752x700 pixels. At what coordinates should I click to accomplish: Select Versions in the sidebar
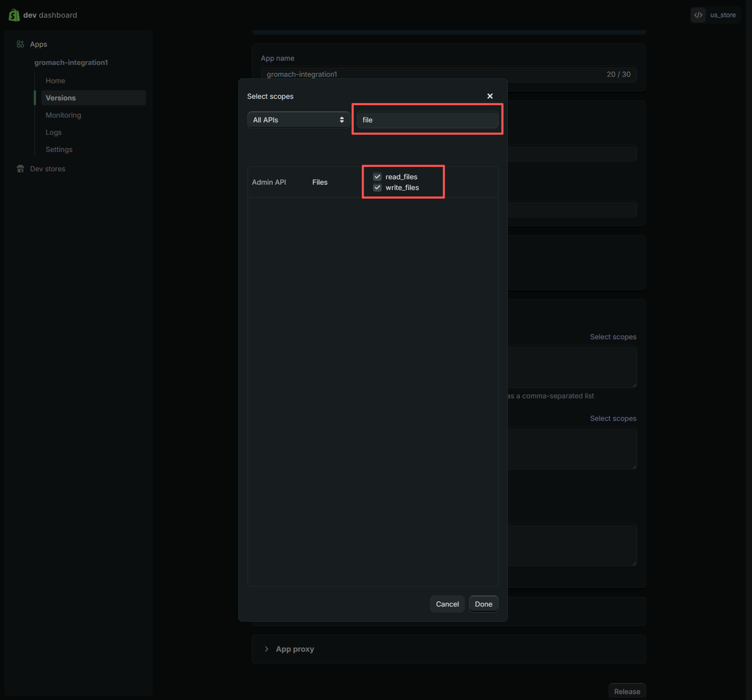coord(61,98)
